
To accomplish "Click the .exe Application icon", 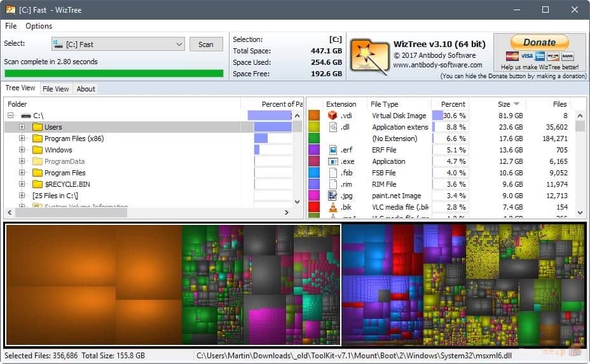I will click(x=333, y=161).
